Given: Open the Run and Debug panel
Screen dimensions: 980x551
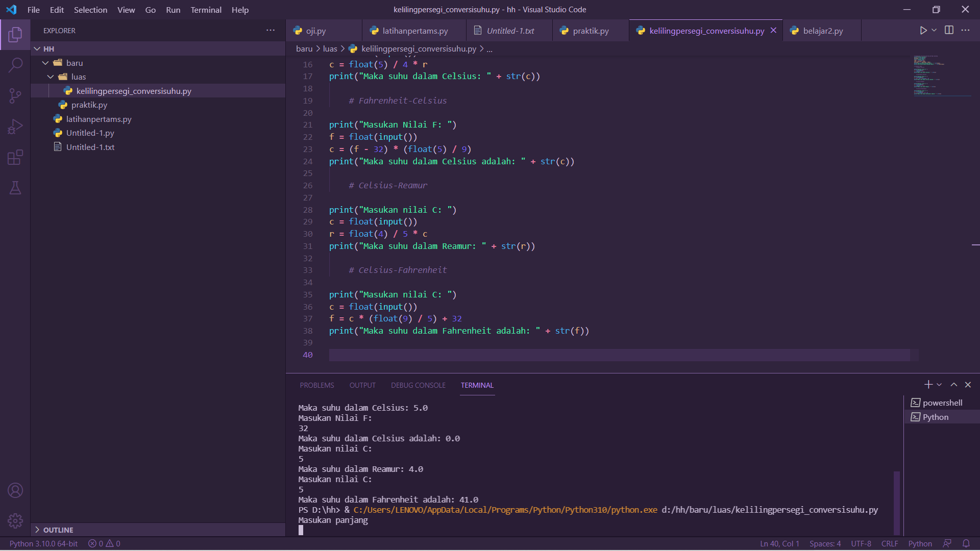Looking at the screenshot, I should point(15,127).
